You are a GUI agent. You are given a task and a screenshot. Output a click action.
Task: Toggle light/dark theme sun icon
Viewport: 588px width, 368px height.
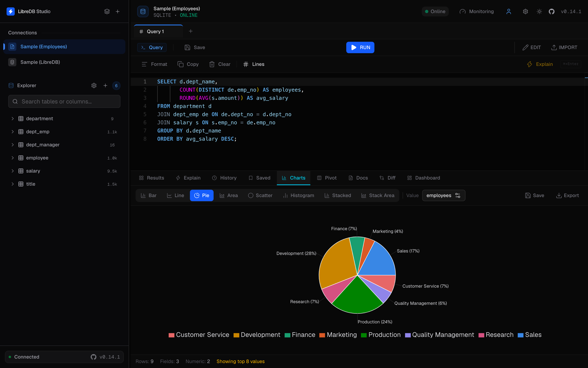click(539, 11)
